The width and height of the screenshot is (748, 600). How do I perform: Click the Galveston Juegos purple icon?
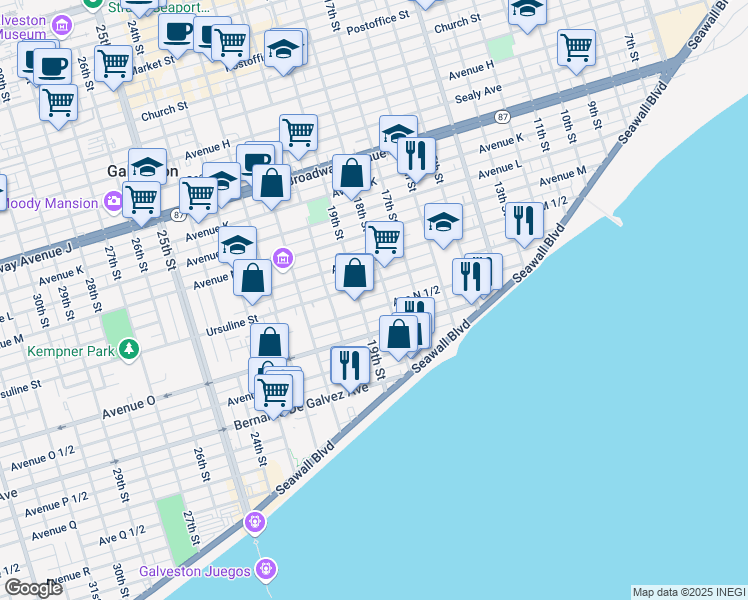pyautogui.click(x=266, y=569)
